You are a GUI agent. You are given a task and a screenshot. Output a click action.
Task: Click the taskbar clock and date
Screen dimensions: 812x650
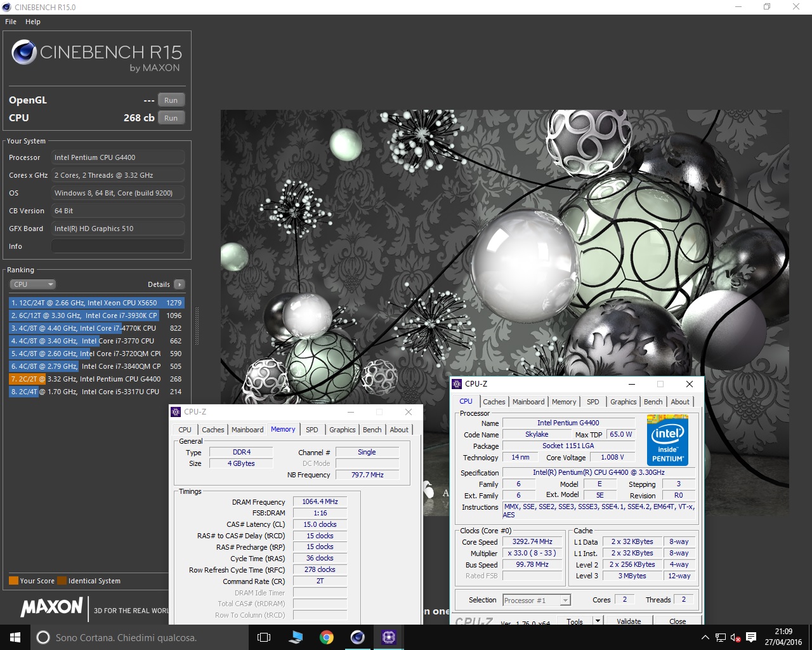[783, 637]
